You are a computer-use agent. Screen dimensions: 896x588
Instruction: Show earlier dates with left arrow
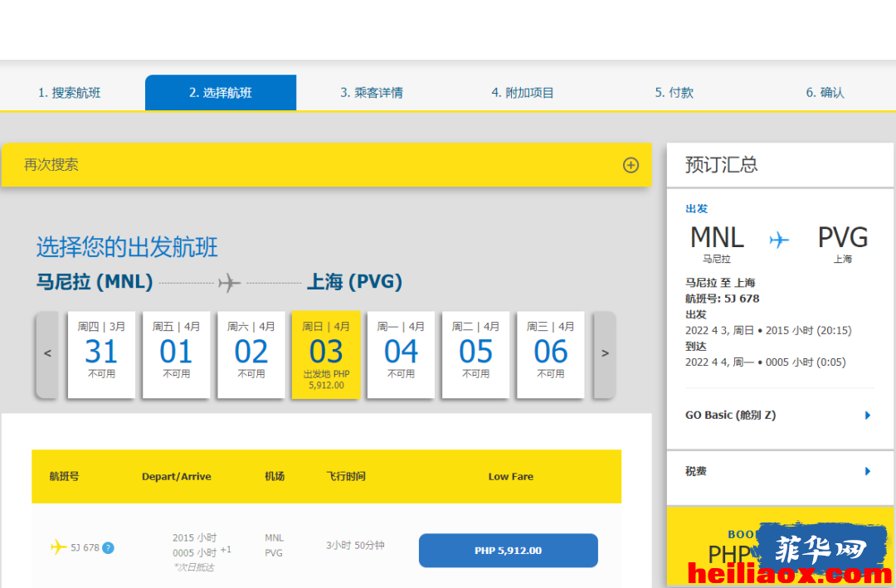47,354
